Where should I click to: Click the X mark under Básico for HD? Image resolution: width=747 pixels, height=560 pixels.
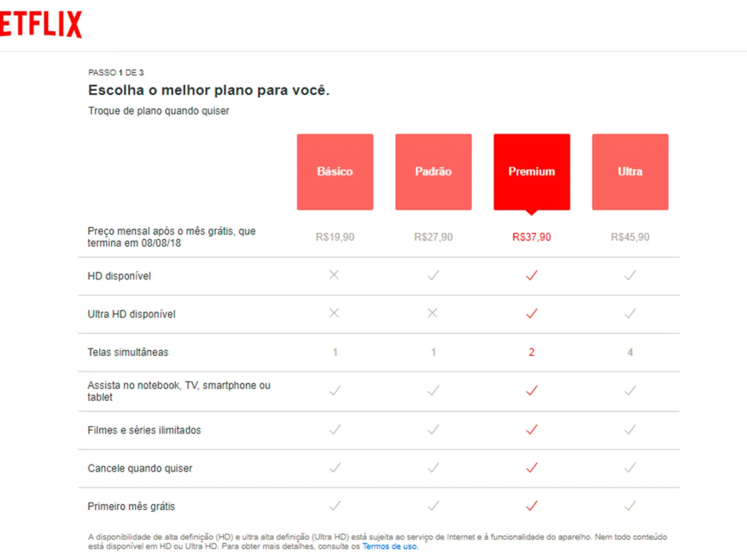[x=335, y=275]
